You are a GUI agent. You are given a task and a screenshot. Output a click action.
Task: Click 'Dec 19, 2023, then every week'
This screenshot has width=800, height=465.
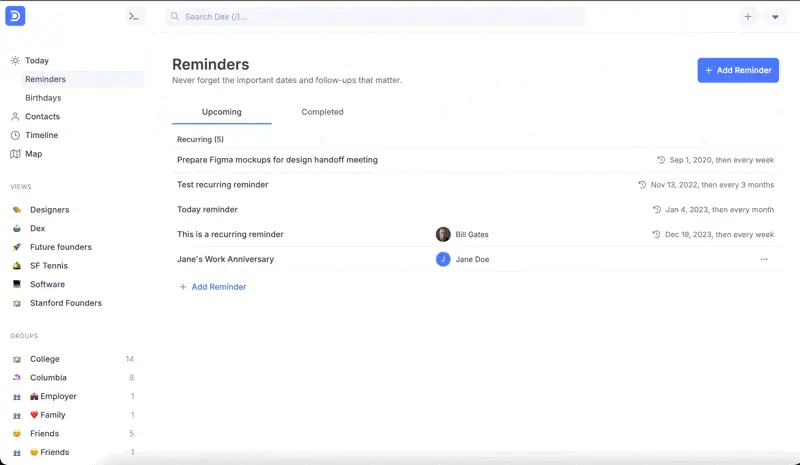pyautogui.click(x=719, y=234)
